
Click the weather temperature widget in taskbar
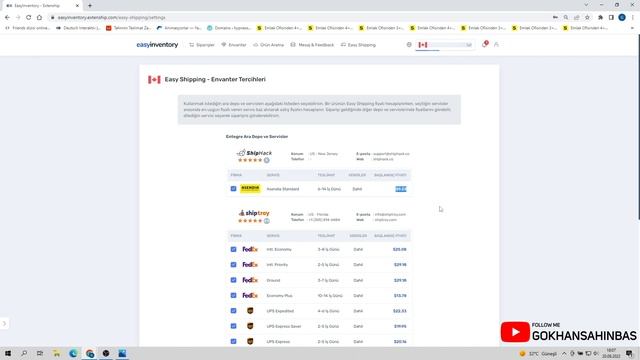(538, 353)
